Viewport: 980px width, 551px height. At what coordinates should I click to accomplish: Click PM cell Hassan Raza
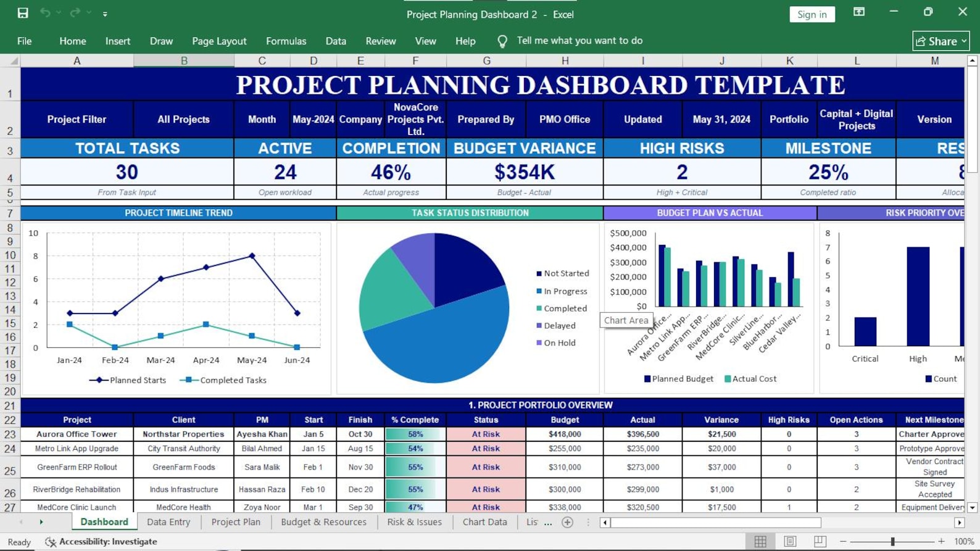[262, 489]
